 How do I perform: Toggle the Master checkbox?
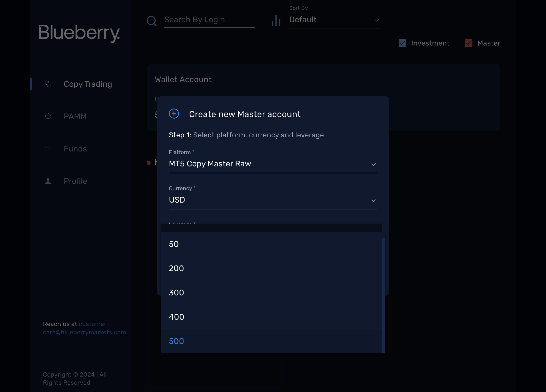[x=469, y=43]
